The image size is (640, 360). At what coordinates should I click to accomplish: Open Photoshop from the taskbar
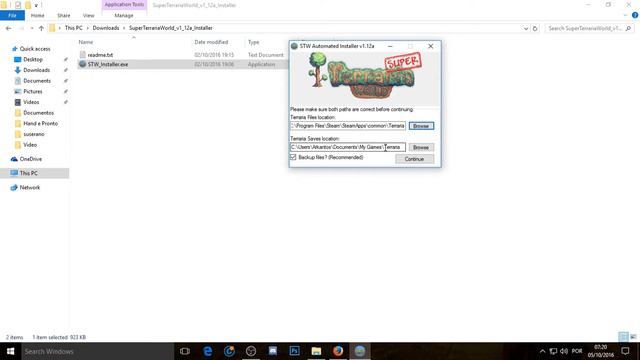point(294,351)
